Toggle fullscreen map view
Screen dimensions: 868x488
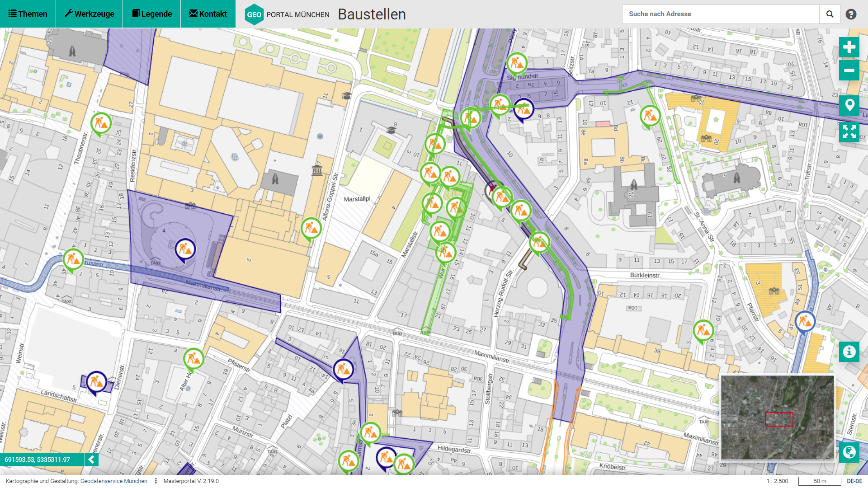[x=849, y=132]
